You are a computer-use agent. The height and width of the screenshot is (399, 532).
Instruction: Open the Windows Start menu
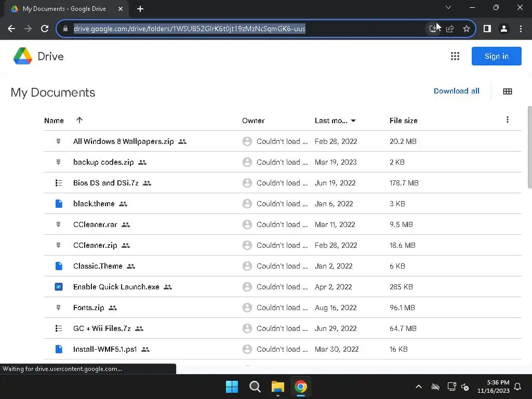[x=232, y=387]
